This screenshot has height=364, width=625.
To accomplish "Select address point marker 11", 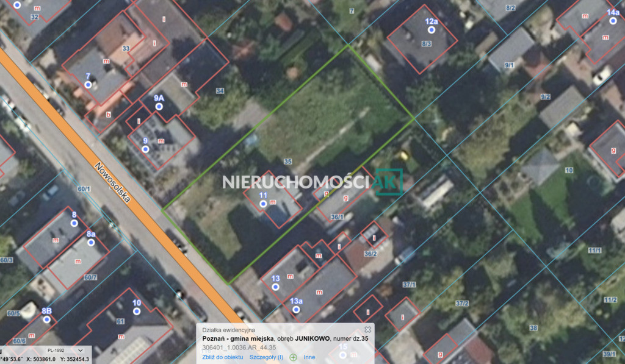I will point(263,204).
